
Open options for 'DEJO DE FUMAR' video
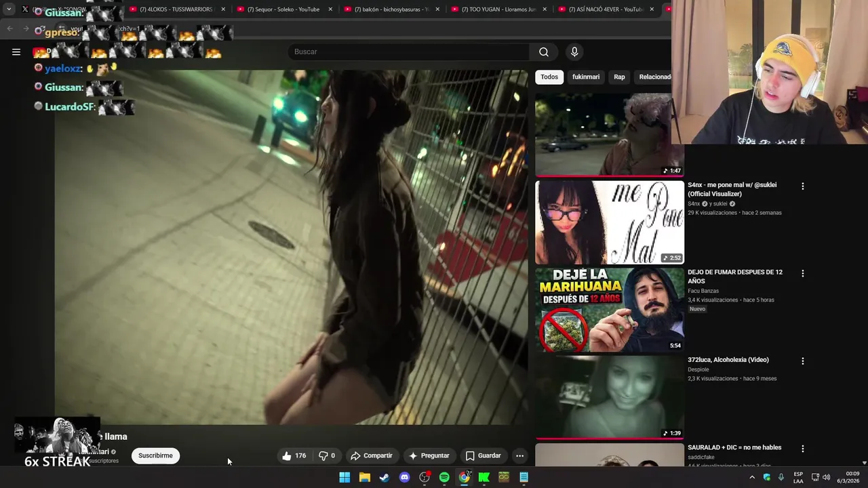coord(803,273)
